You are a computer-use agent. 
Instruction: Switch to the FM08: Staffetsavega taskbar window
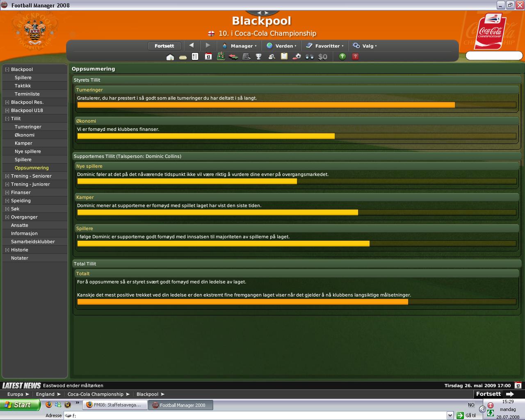(x=114, y=405)
